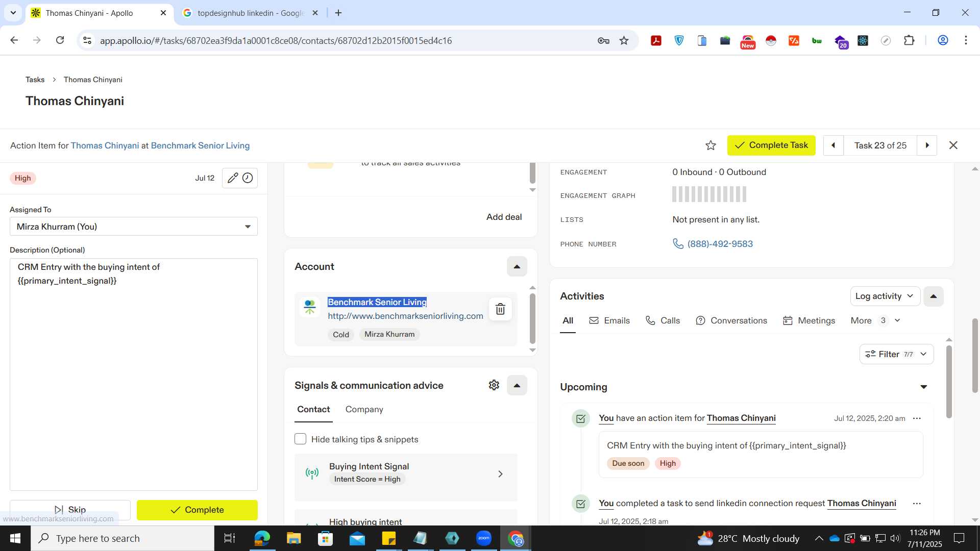Skip this task
980x551 pixels.
tap(70, 510)
